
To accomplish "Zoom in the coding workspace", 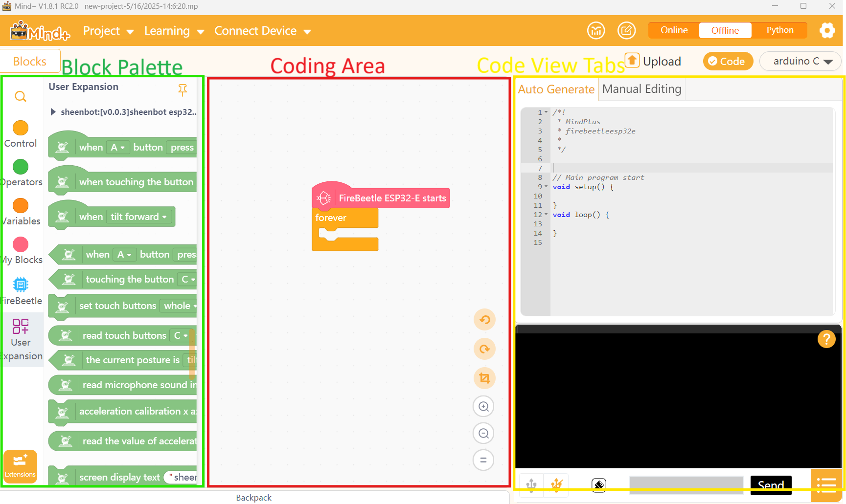I will pos(483,406).
